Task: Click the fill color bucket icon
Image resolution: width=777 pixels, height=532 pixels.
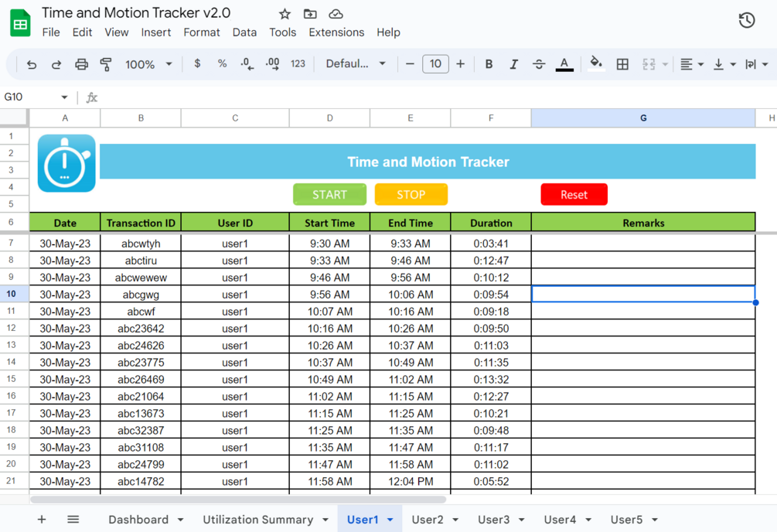Action: coord(596,63)
